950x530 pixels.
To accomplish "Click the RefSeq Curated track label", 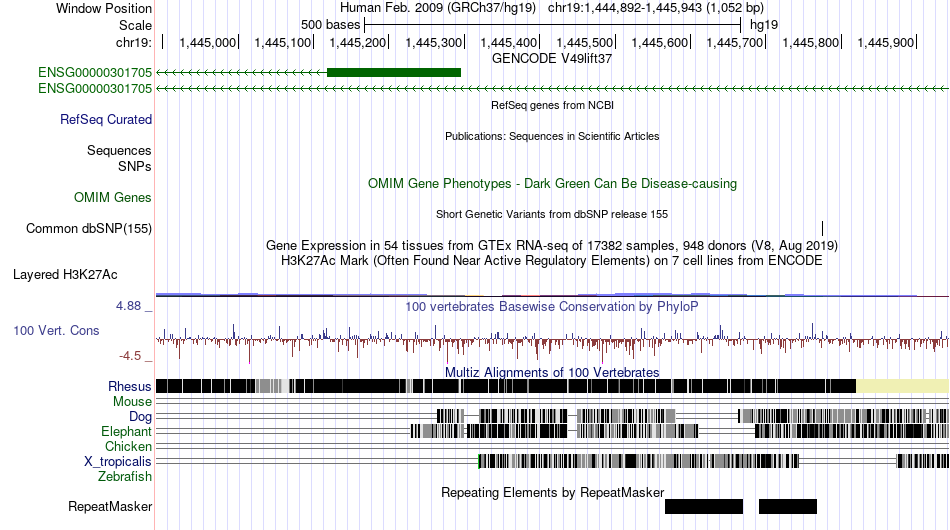I will coord(106,119).
